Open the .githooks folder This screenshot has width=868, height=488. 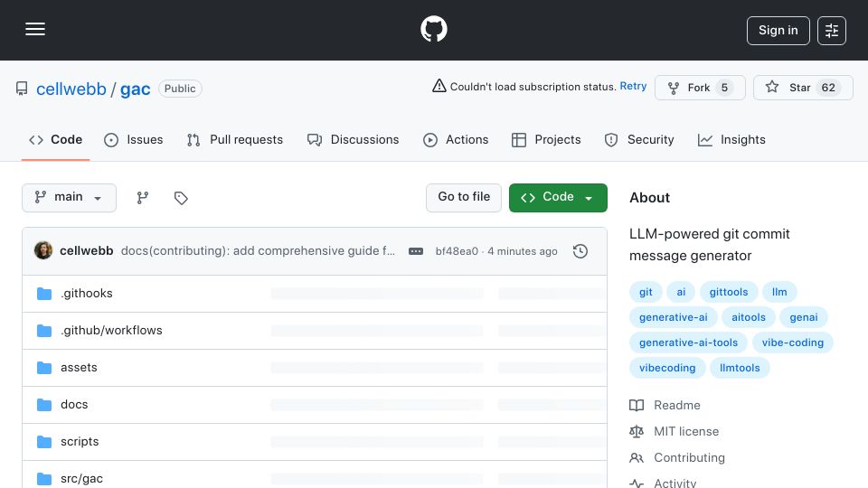pos(87,293)
